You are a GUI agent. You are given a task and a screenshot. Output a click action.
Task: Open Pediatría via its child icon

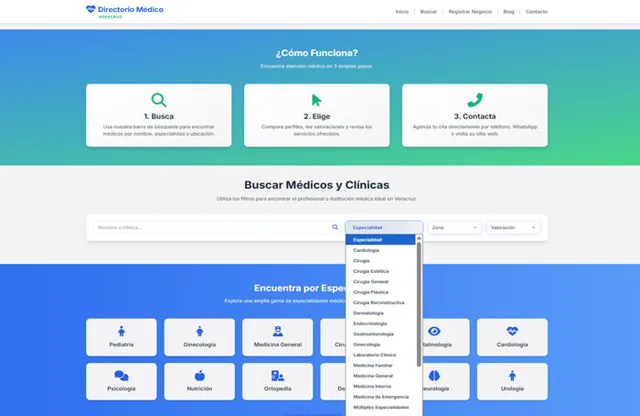pos(121,331)
